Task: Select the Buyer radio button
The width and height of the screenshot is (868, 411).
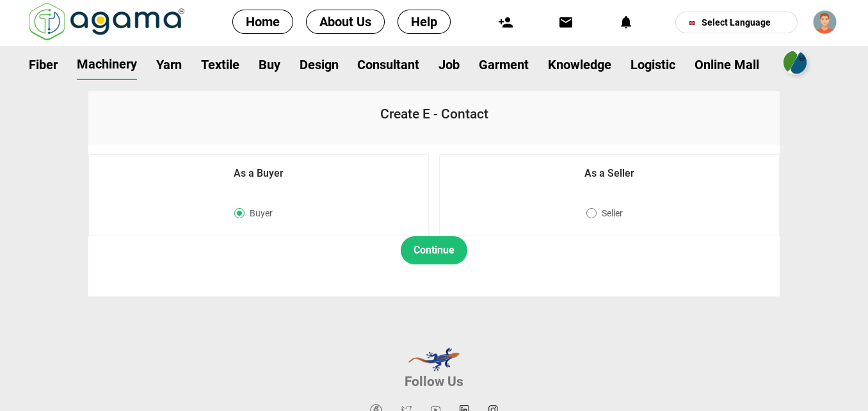Action: [239, 213]
